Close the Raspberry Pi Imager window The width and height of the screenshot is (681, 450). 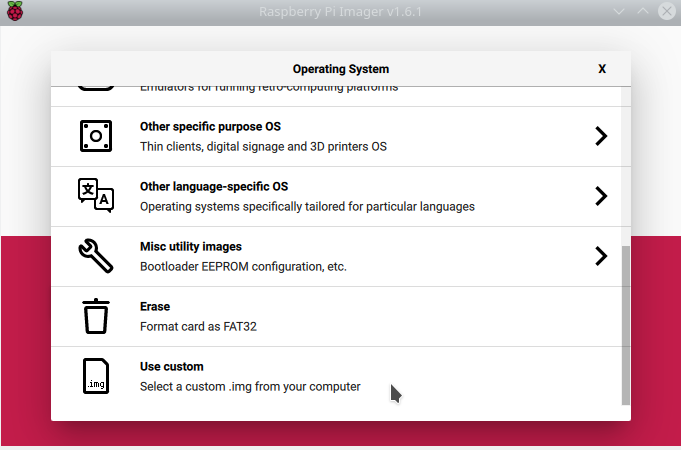coord(667,11)
